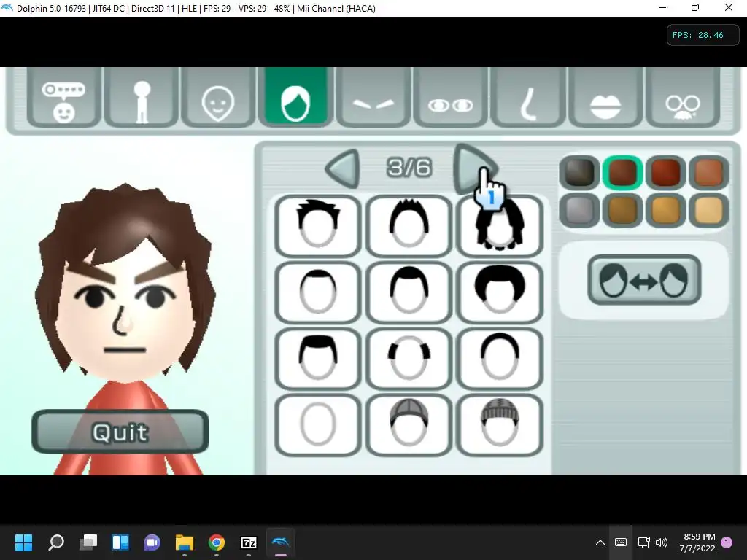Viewport: 747px width, 560px height.
Task: Choose the flat-top hairstyle
Action: click(318, 358)
